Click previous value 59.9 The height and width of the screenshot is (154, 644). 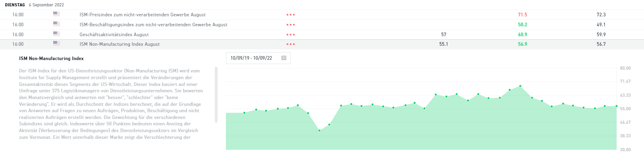pyautogui.click(x=601, y=35)
